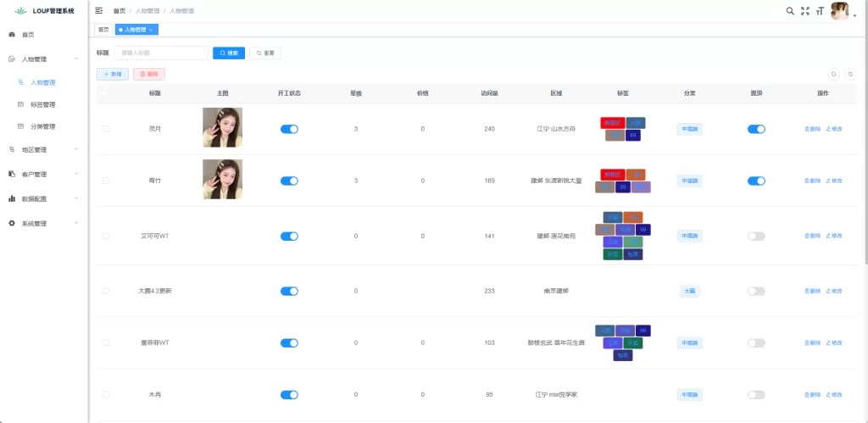Click the LOUF logo icon
The image size is (868, 423).
click(x=21, y=11)
